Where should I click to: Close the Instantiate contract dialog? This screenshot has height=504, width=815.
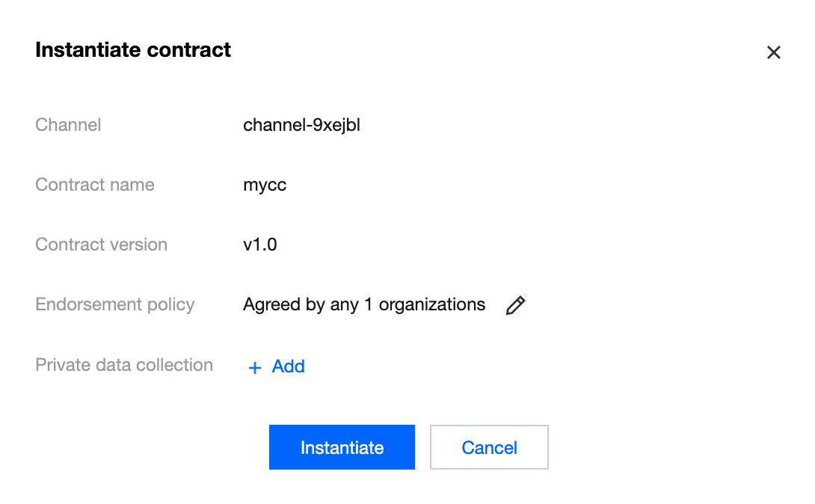pyautogui.click(x=773, y=52)
